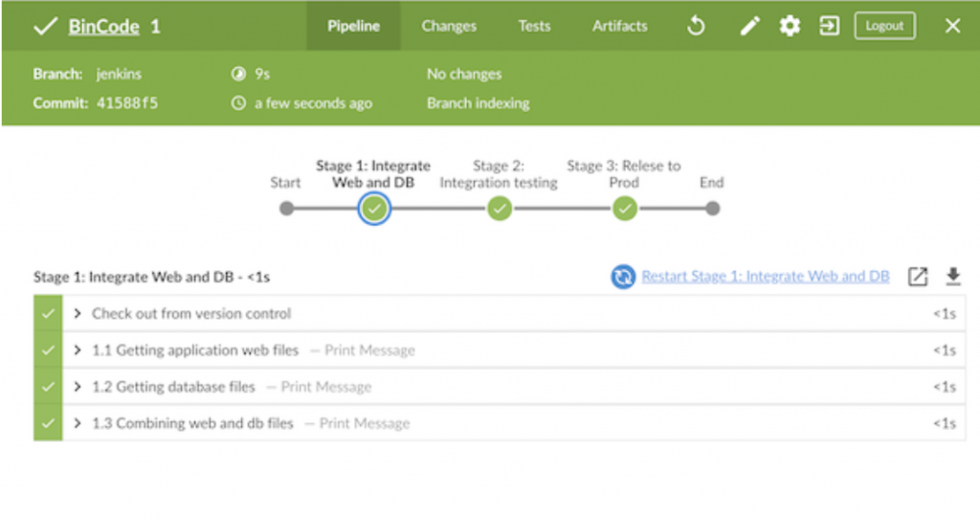Click the No changes text

click(x=464, y=74)
